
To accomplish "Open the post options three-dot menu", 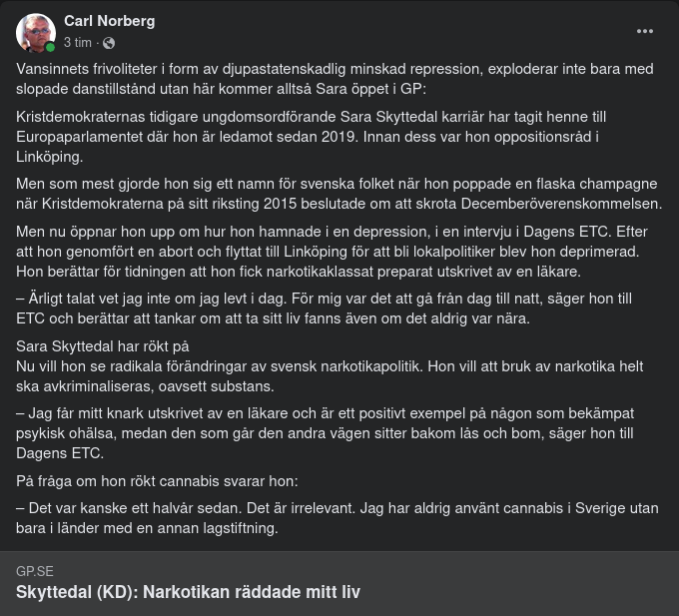I will (645, 31).
